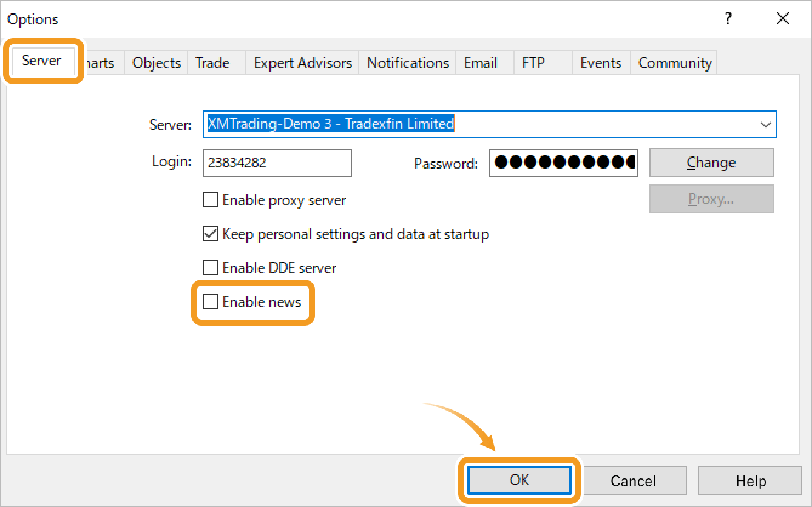Open the Notifications tab
The image size is (812, 507).
(408, 63)
